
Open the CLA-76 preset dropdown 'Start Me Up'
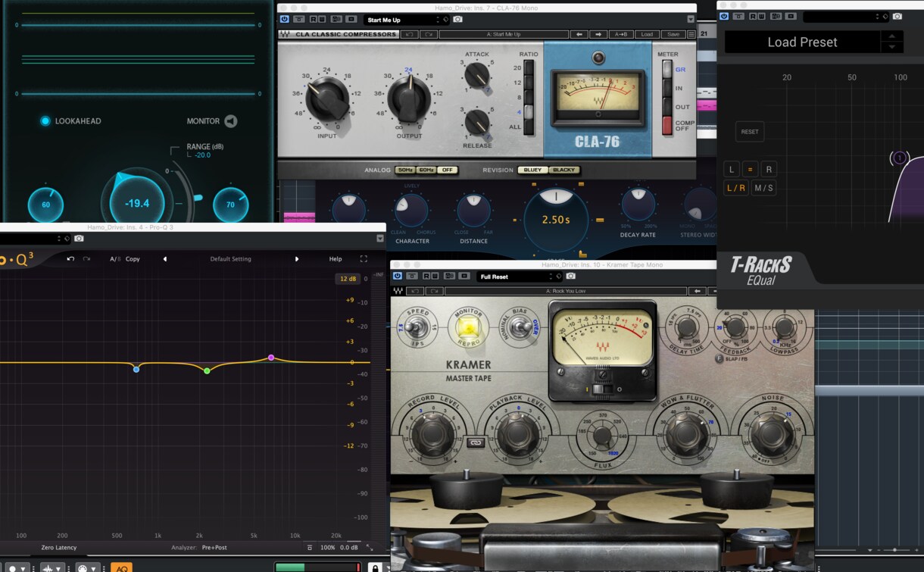(407, 20)
